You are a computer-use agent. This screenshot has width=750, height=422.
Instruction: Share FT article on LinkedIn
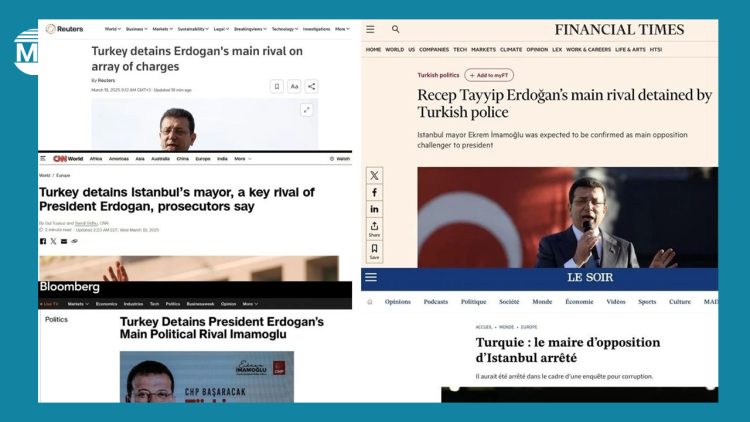click(374, 209)
